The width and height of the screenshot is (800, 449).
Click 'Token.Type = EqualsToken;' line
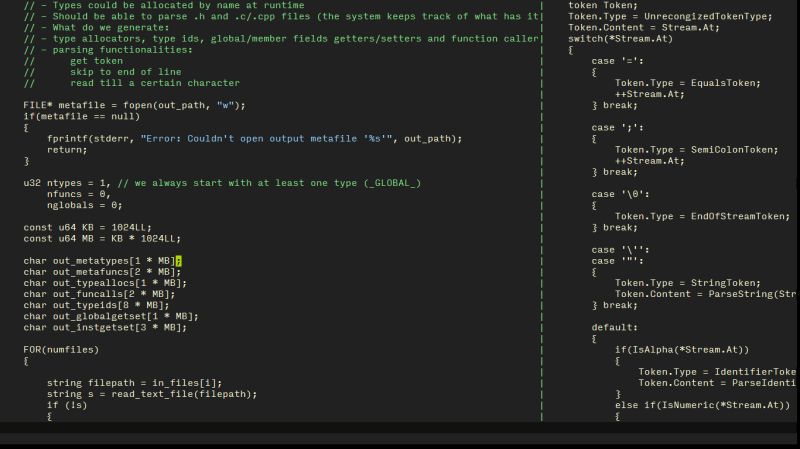[688, 83]
